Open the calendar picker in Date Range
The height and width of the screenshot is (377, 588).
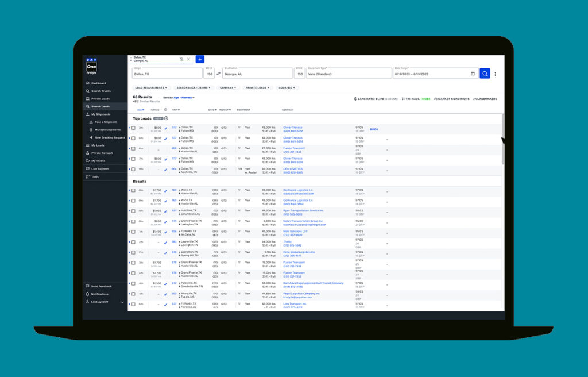(x=473, y=74)
